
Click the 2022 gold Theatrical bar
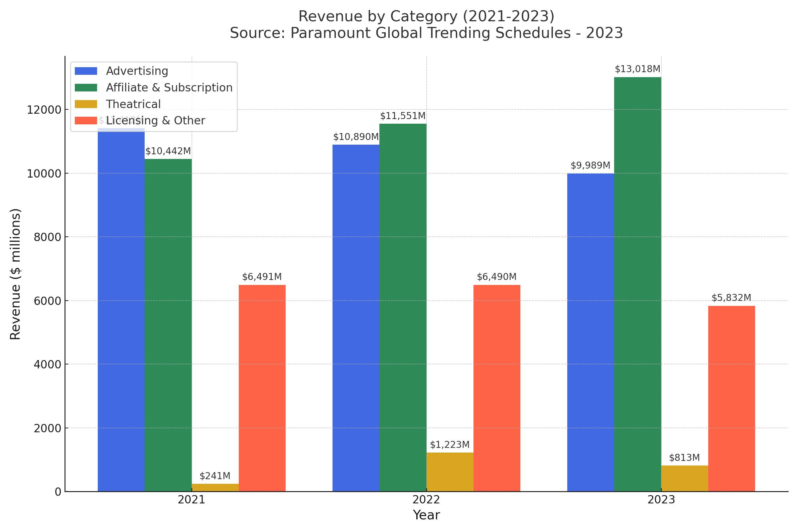pyautogui.click(x=450, y=472)
